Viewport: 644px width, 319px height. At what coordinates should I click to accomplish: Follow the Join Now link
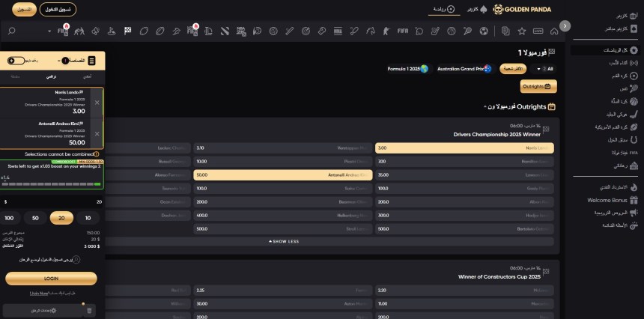point(39,294)
